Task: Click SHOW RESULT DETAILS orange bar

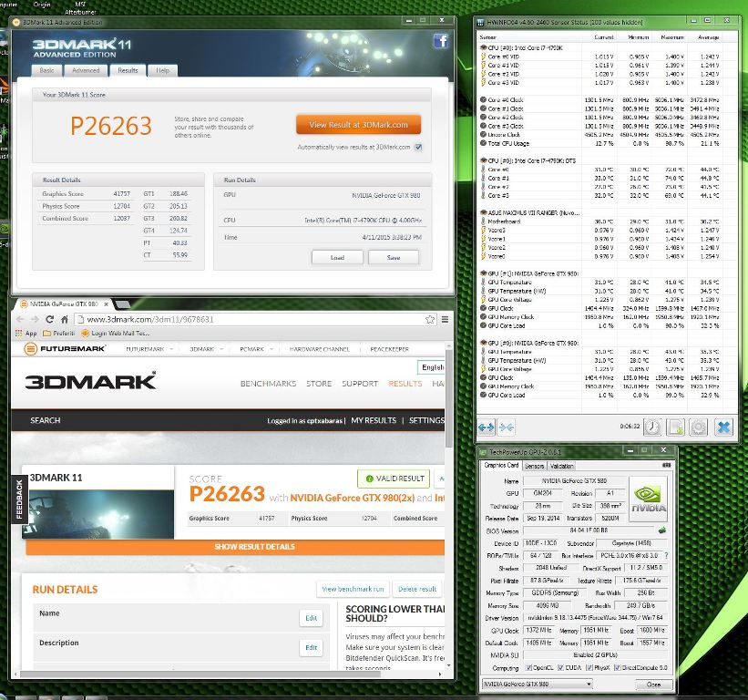Action: tap(235, 547)
